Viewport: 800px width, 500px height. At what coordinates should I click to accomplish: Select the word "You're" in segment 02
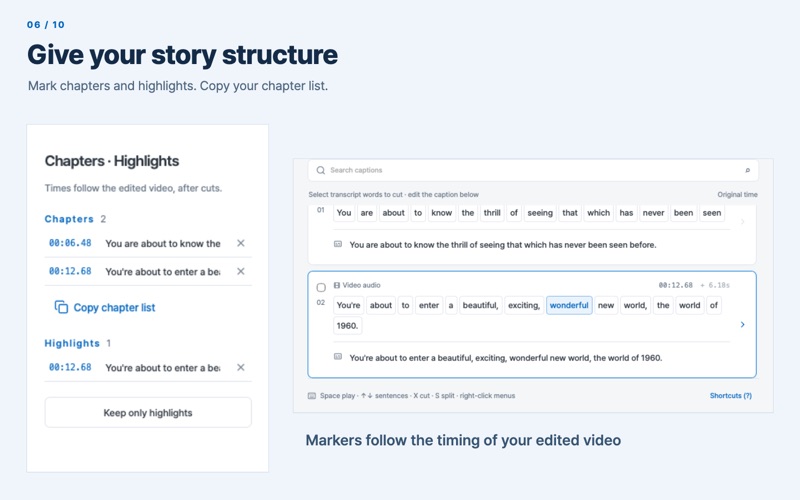click(x=348, y=306)
